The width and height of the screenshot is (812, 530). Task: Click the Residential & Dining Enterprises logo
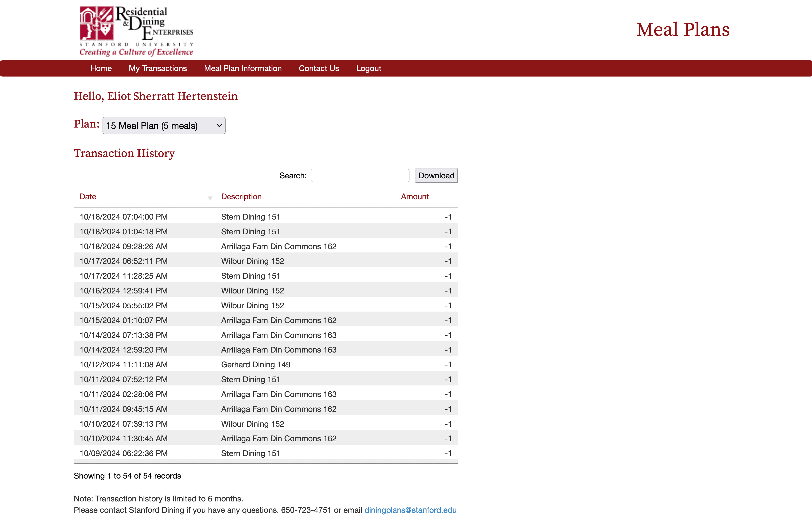point(136,31)
